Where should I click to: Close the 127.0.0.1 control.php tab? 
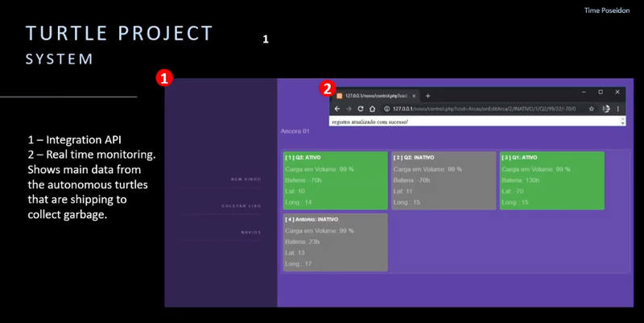click(415, 96)
